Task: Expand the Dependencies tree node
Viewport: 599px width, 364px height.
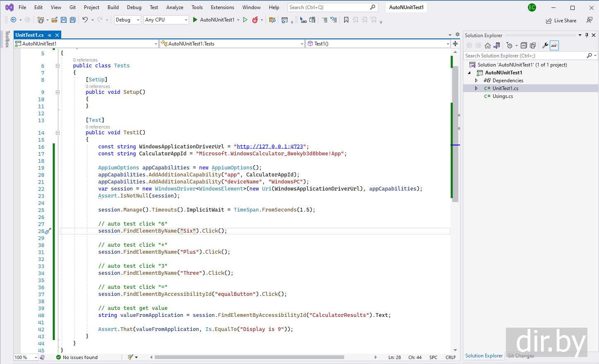Action: tap(476, 81)
